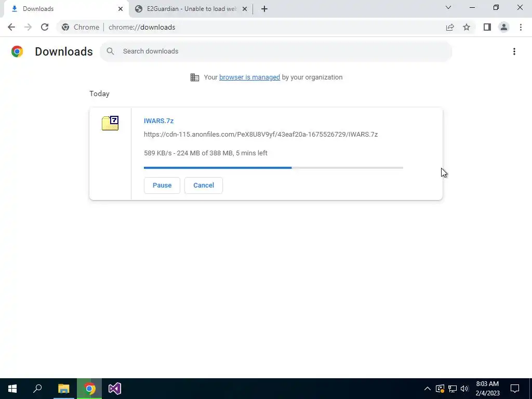This screenshot has height=399, width=532.
Task: Reload the downloads page
Action: click(45, 27)
